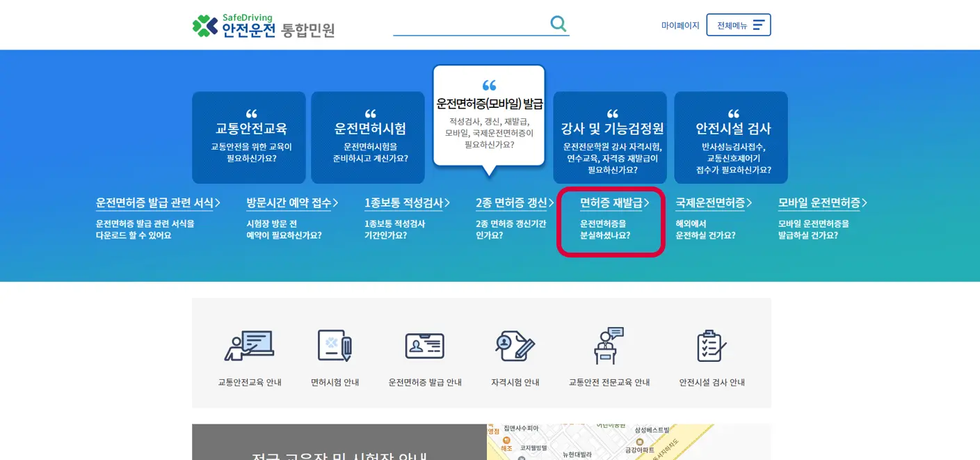
Task: Open the 안전시설 검사 안내 checklist icon
Action: [712, 346]
